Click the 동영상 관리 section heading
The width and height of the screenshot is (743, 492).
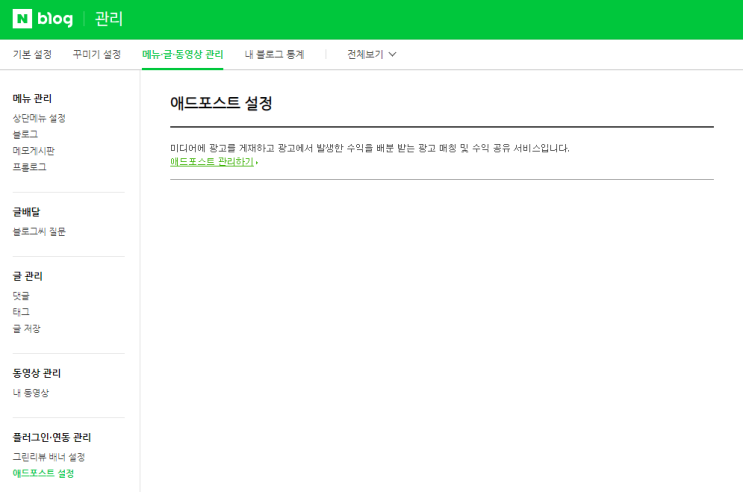36,373
